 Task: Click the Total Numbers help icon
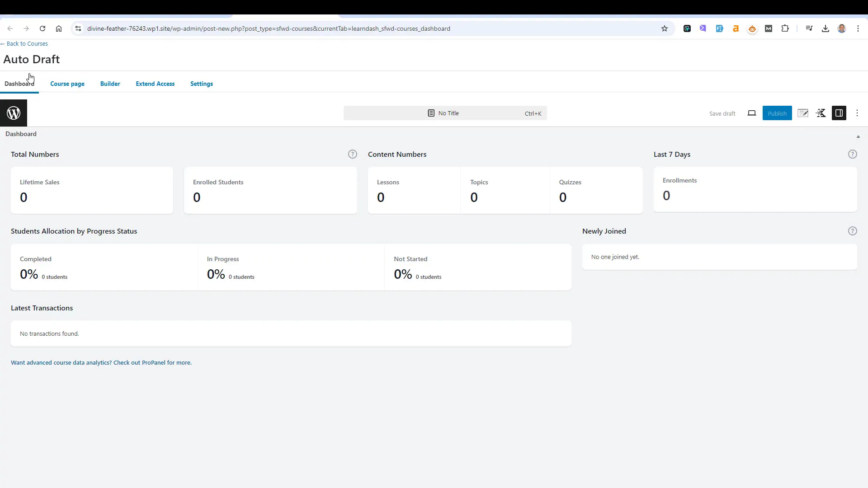(x=352, y=154)
